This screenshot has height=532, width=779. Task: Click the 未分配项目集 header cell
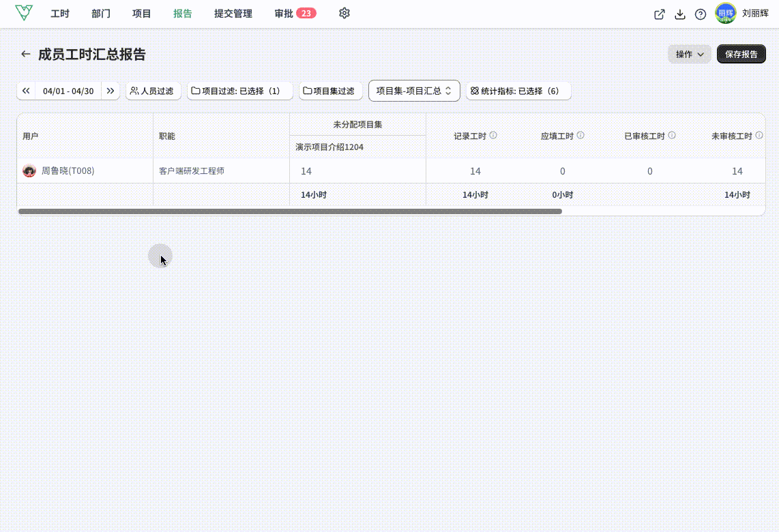[x=357, y=125]
